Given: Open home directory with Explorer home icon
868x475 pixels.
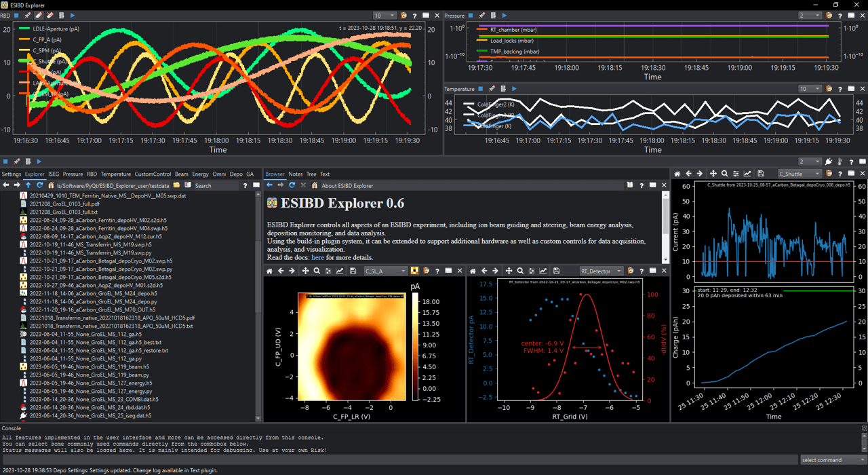Looking at the screenshot, I should (x=50, y=185).
